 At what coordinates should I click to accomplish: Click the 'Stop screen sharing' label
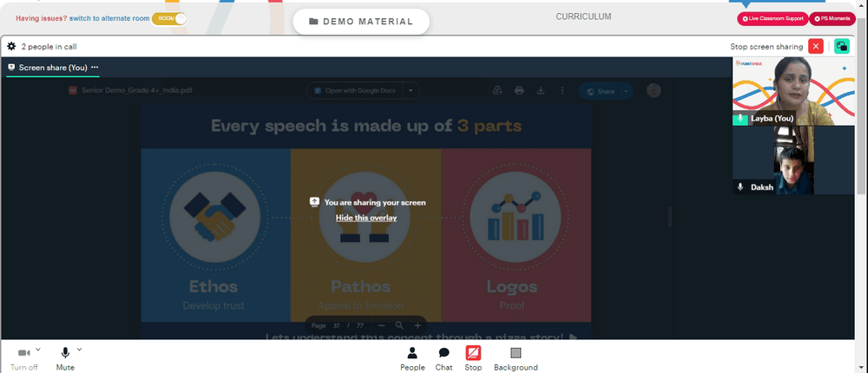[766, 47]
